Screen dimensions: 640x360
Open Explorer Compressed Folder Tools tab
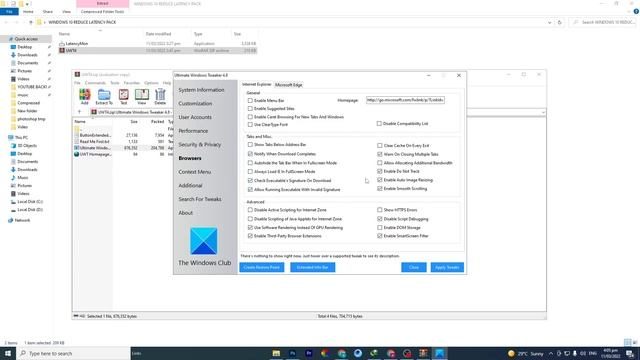[x=102, y=12]
